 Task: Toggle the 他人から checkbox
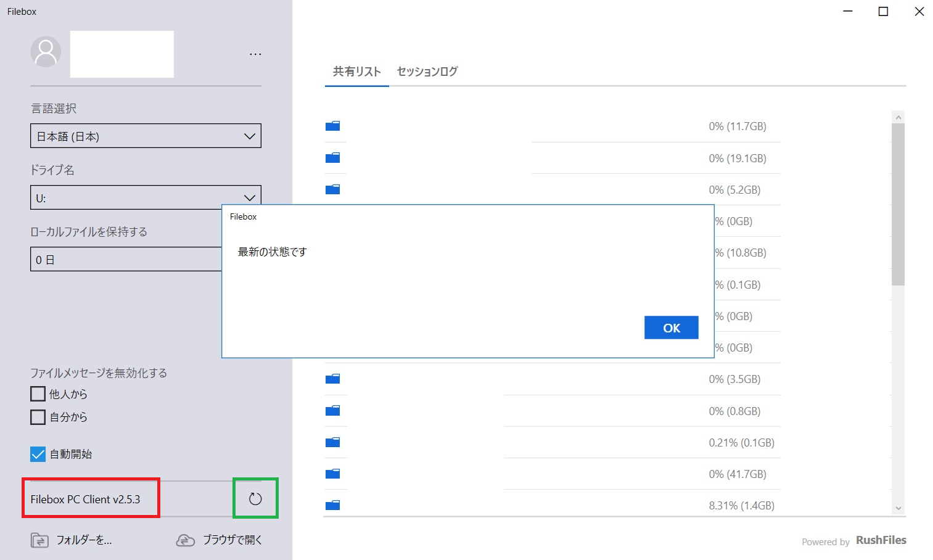(x=38, y=393)
